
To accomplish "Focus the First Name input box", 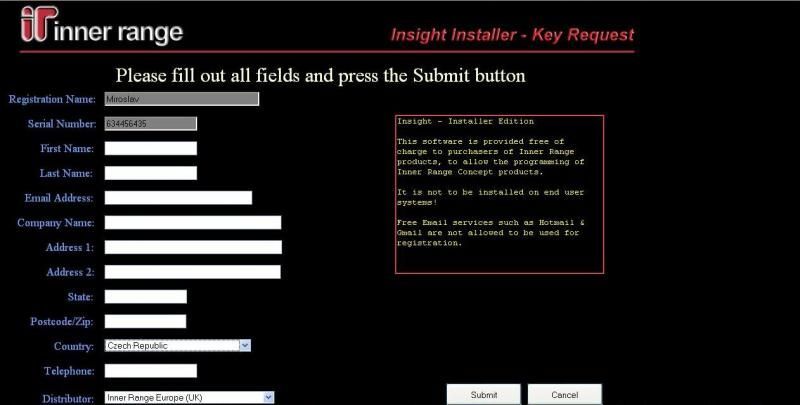I will pos(150,148).
